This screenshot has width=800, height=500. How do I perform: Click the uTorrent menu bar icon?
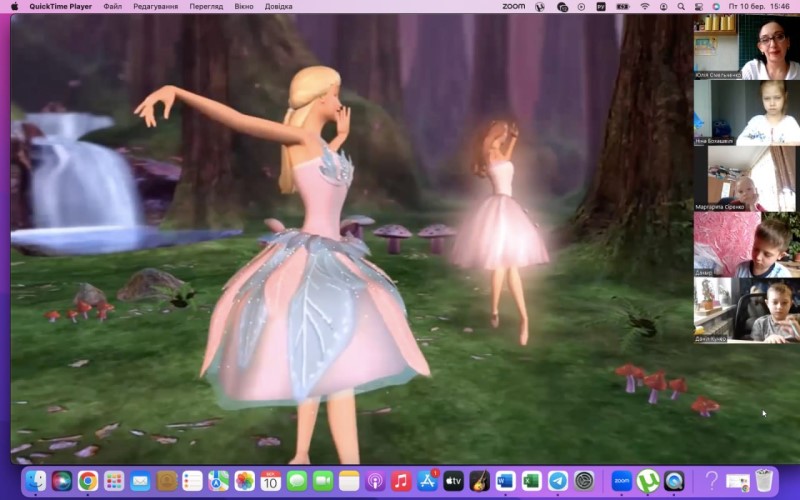pos(540,7)
